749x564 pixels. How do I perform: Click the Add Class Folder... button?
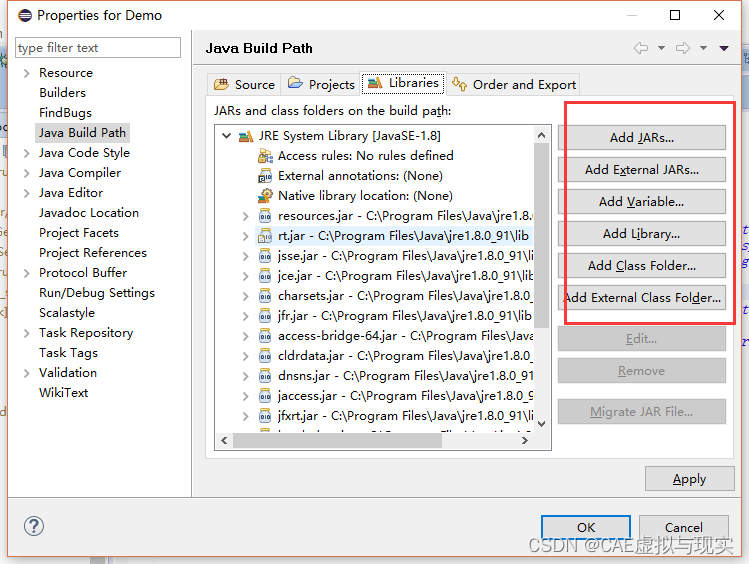pos(642,266)
